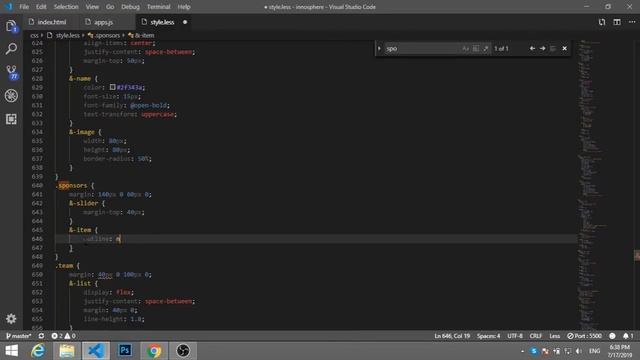Toggle Match Whole Word in find box
Screen dimensions: 640x360
[x=476, y=49]
